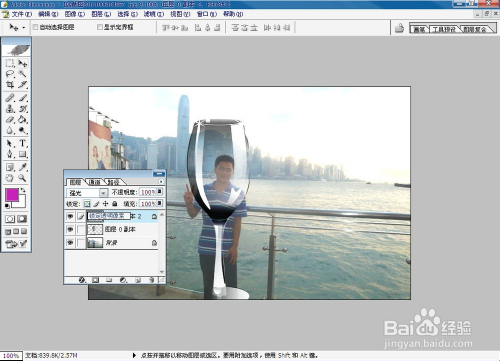The image size is (500, 361).
Task: Select the Eyedropper tool
Action: coord(22,167)
